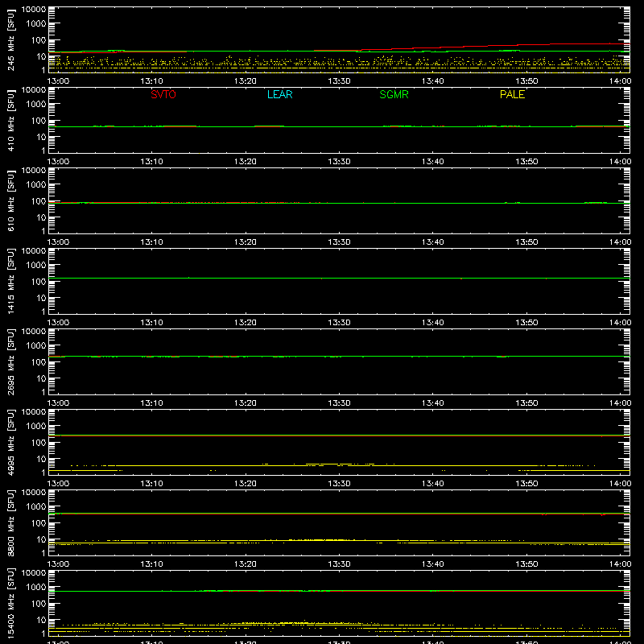Click 13:00 label under the 245 MHz panel
This screenshot has height=644, width=644.
click(x=58, y=81)
